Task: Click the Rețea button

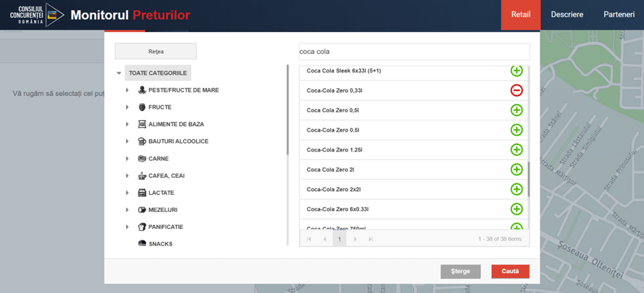Action: pos(156,51)
